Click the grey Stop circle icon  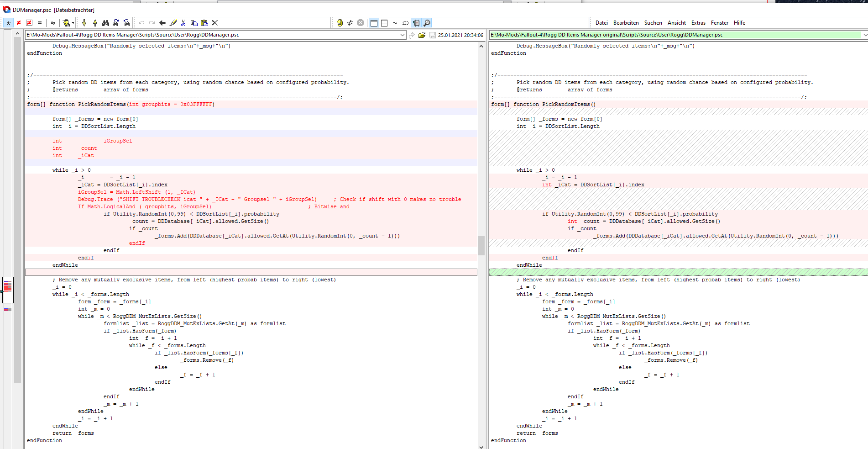(x=361, y=23)
